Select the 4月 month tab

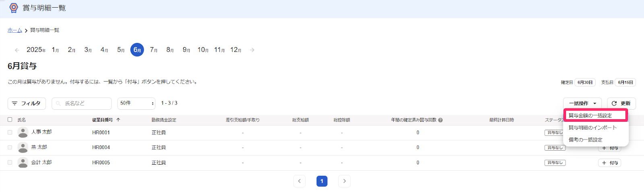coord(104,50)
